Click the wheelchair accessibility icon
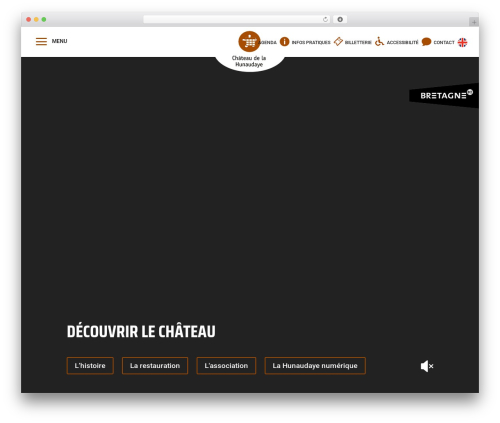The height and width of the screenshot is (423, 500). pos(379,42)
